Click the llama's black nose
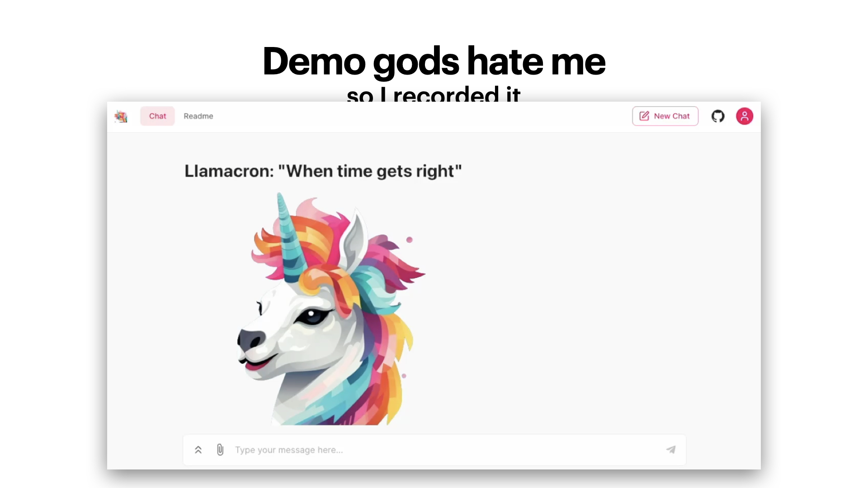 coord(251,339)
